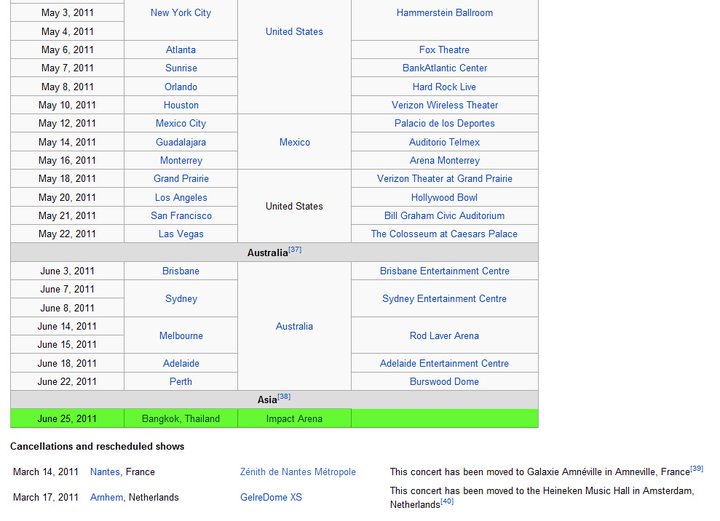Open citation 39 after Amneville, France

point(697,469)
